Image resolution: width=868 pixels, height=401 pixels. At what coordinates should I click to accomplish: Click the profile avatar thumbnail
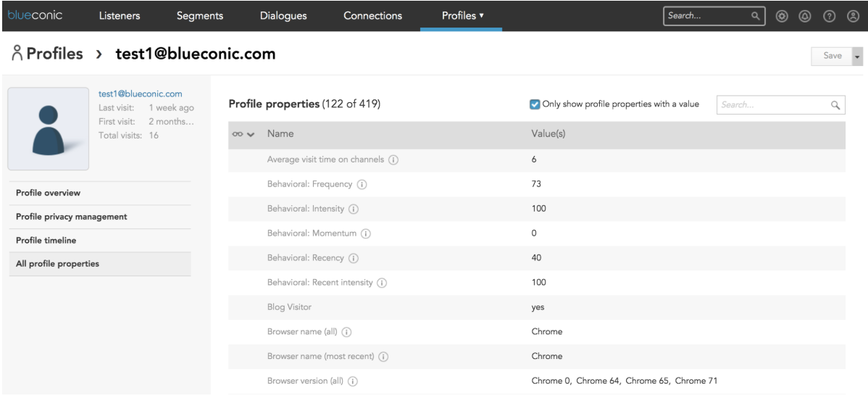[x=48, y=128]
